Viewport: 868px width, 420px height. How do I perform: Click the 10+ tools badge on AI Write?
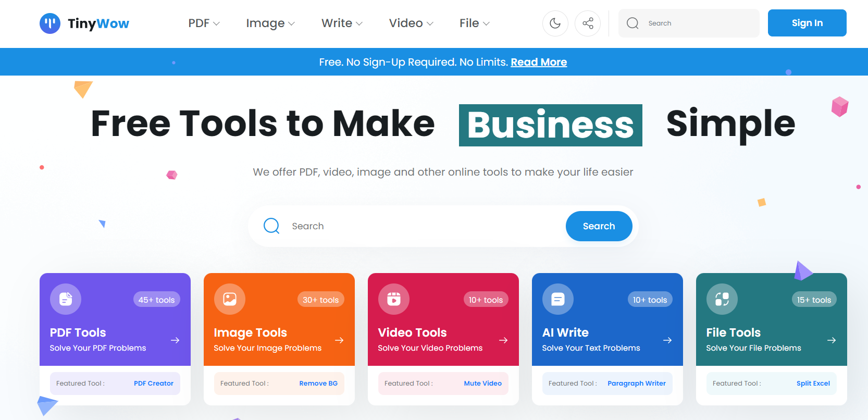650,300
